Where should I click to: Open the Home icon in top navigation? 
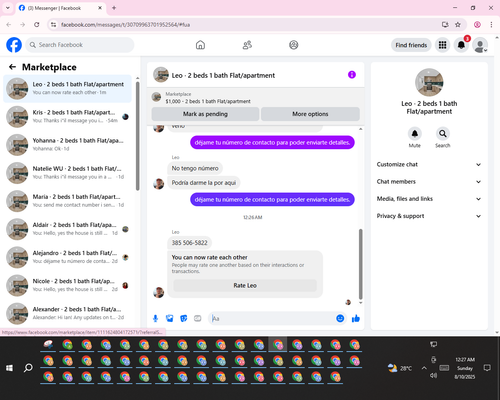click(200, 45)
